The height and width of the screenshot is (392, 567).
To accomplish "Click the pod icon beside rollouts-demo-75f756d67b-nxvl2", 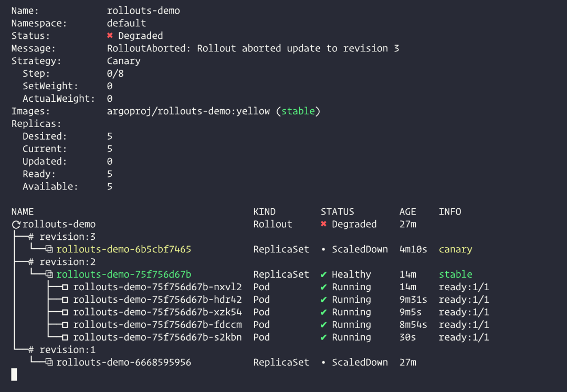I will coord(65,287).
